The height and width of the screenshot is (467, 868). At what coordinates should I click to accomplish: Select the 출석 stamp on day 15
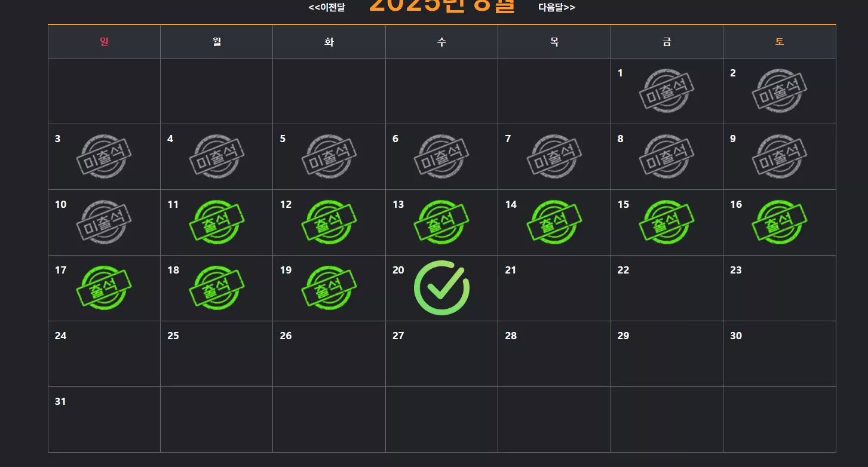[x=667, y=222]
